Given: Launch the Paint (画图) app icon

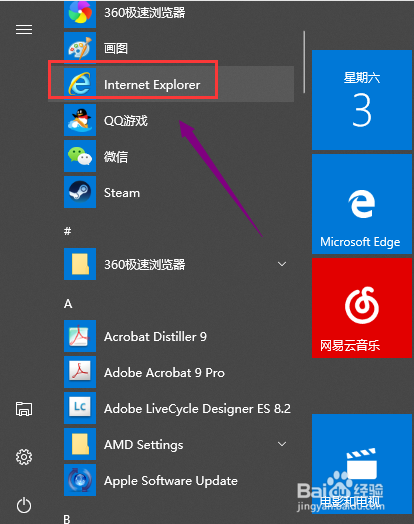Looking at the screenshot, I should tap(80, 48).
